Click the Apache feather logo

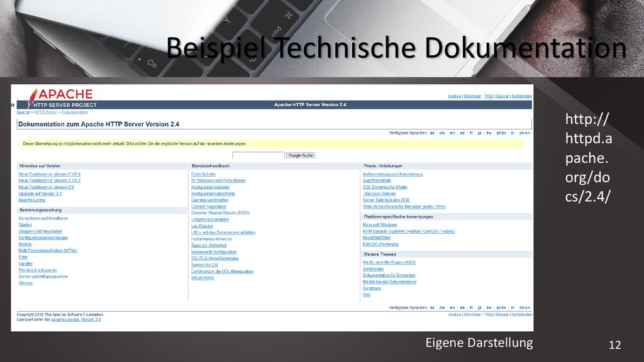click(32, 98)
